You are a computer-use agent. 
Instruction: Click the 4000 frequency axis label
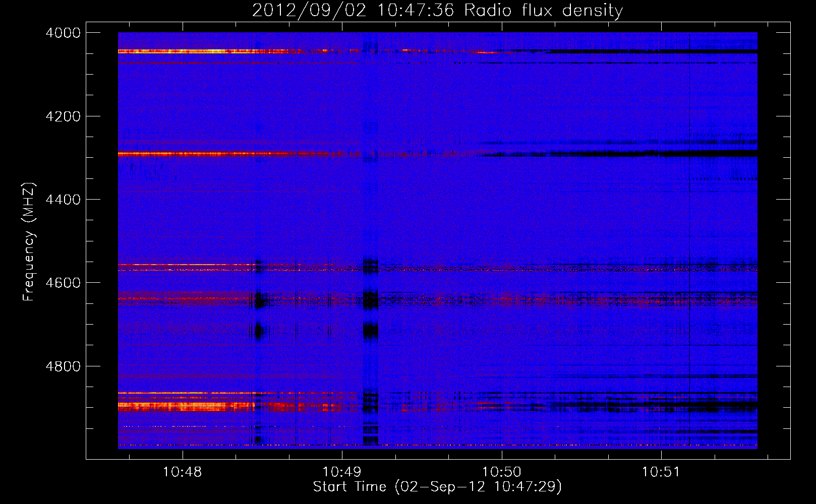point(63,33)
